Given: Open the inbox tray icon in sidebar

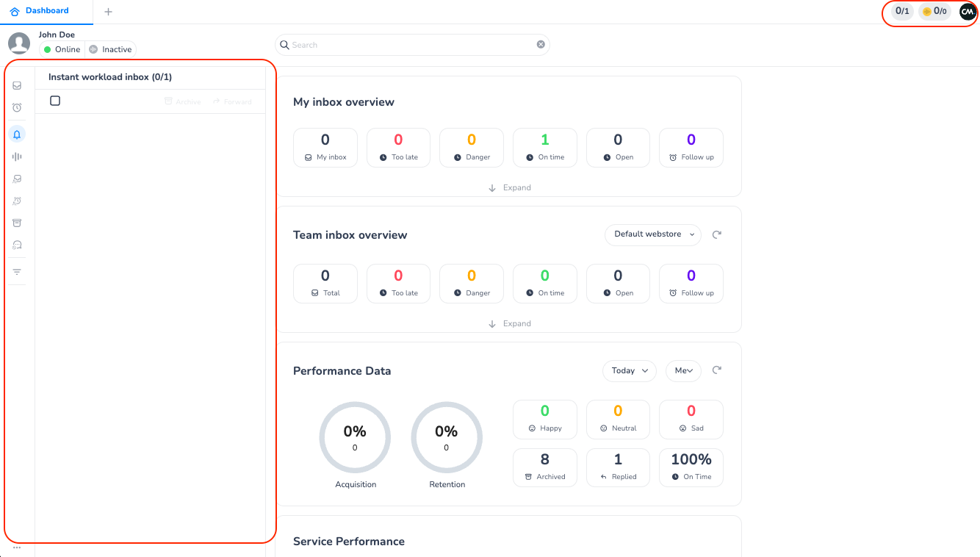Looking at the screenshot, I should (x=17, y=85).
